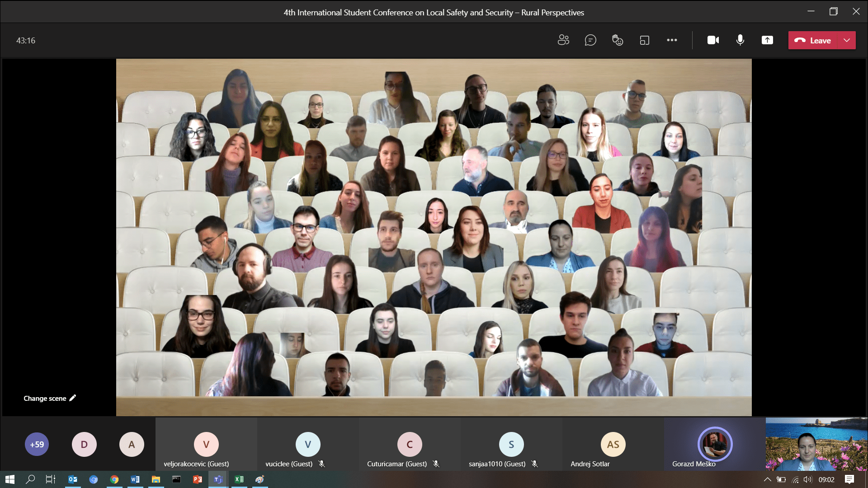This screenshot has width=868, height=488.
Task: Open the participants list icon
Action: [x=563, y=40]
